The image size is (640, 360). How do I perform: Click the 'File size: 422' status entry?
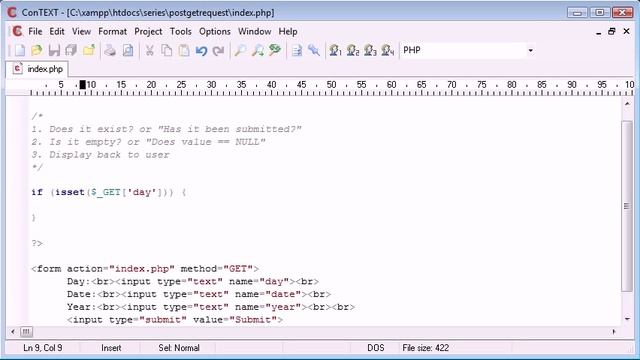coord(425,348)
